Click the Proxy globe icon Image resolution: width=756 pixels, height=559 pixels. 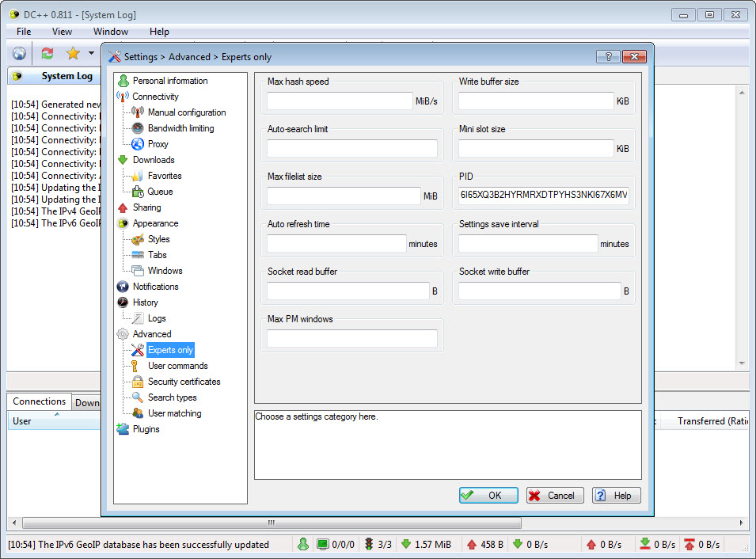(138, 144)
